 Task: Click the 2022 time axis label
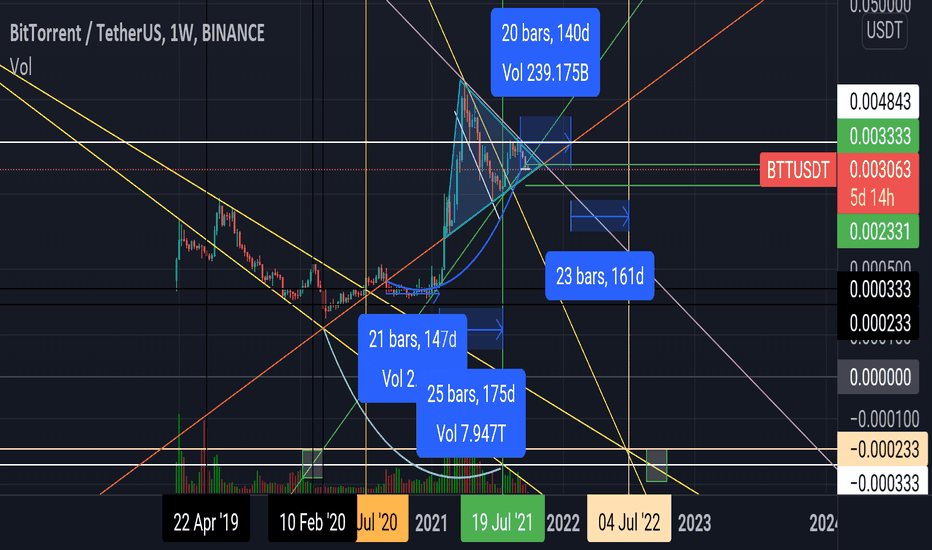563,523
